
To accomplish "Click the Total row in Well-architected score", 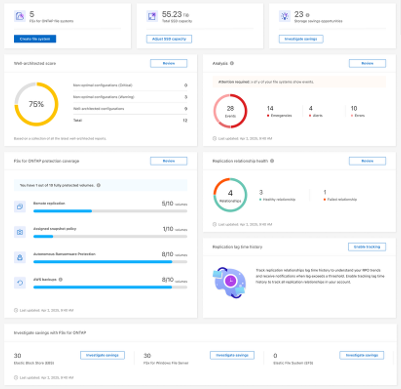I will pyautogui.click(x=130, y=120).
